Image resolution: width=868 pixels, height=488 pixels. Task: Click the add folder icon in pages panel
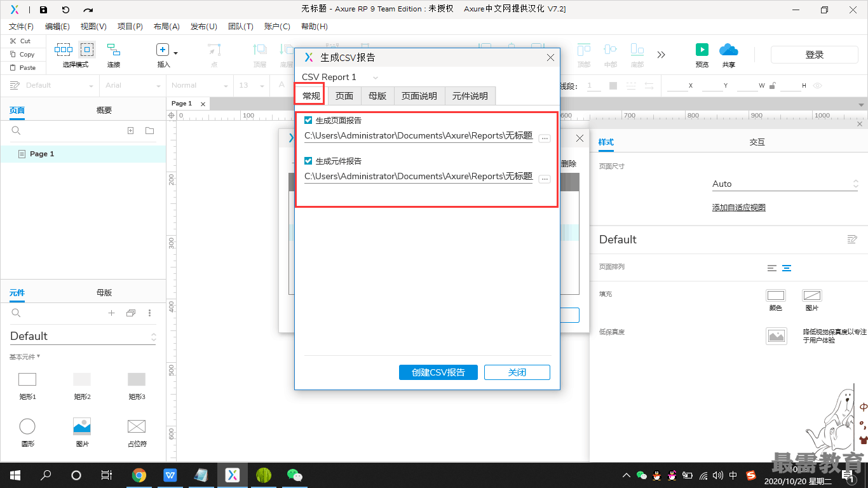pos(150,131)
